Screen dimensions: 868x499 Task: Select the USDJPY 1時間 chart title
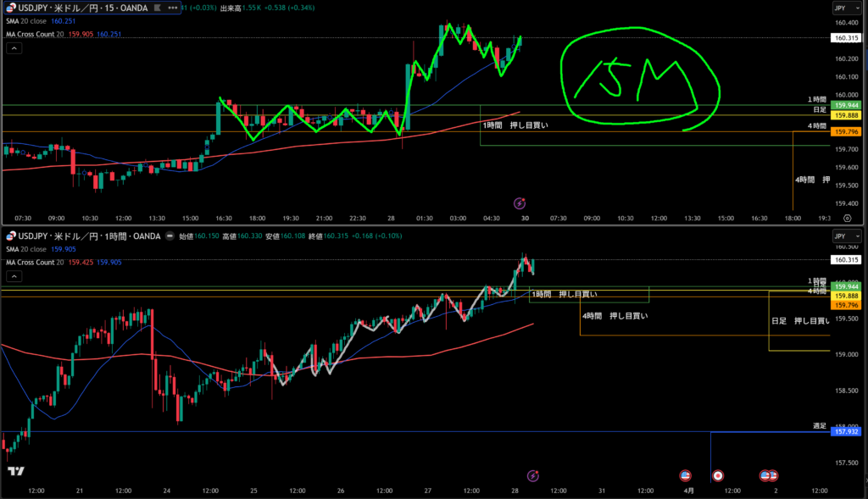[x=85, y=236]
